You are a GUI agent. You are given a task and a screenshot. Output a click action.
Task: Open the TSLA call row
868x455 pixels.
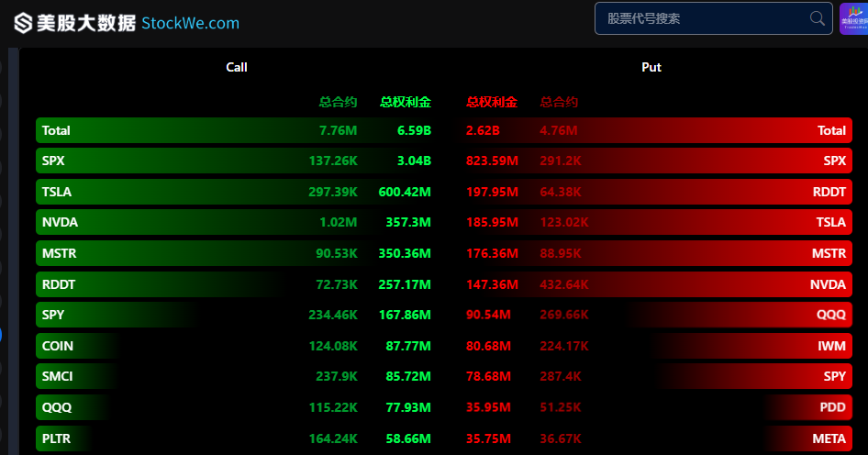235,192
